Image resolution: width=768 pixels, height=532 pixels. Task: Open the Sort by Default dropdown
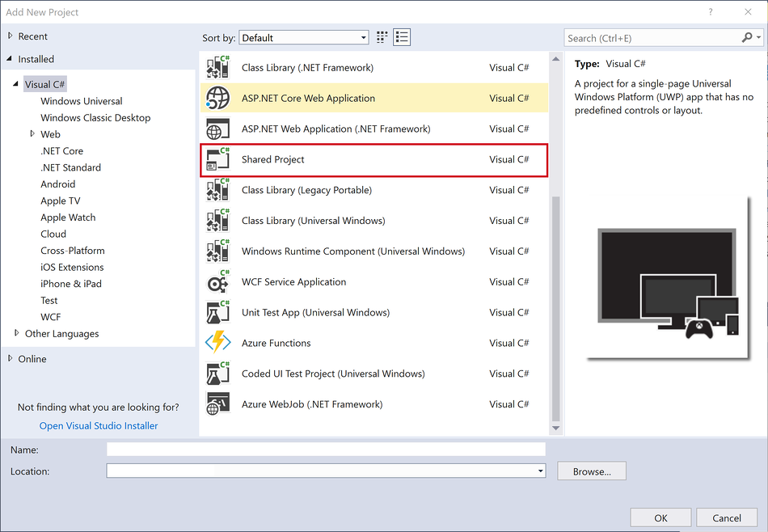pyautogui.click(x=304, y=38)
